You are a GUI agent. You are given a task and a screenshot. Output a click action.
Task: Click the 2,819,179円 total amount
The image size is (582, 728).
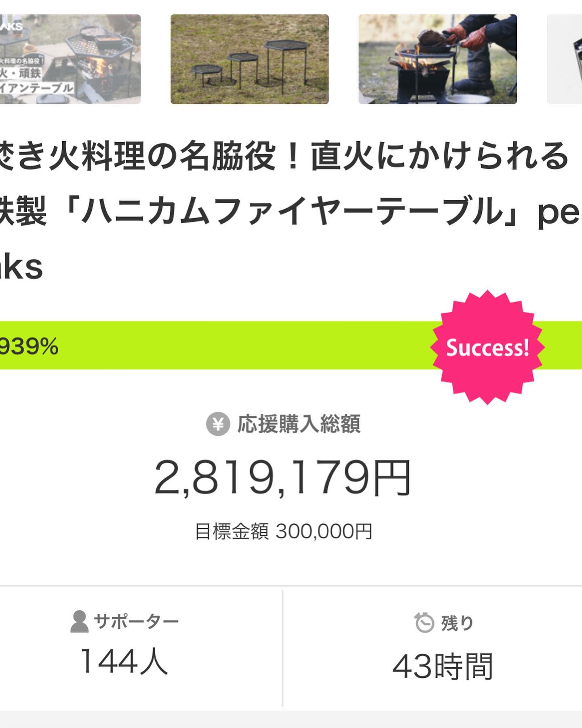283,478
